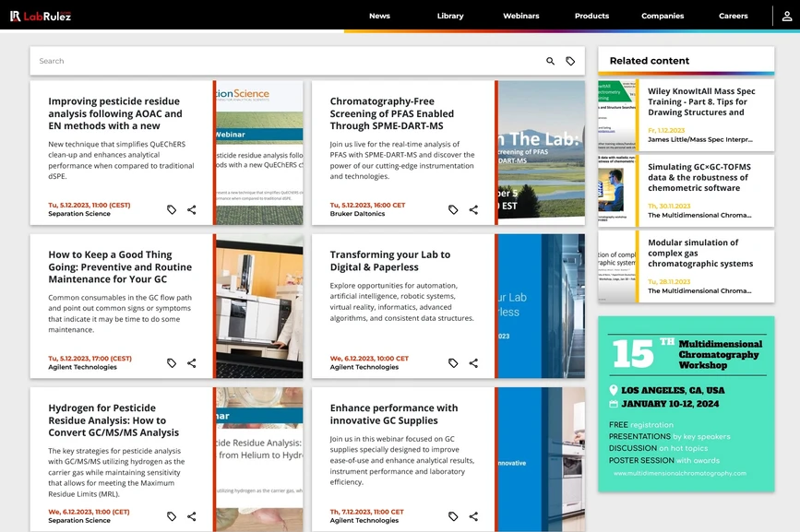
Task: Click date 'Tu, 28.11.2023' in related content
Action: coord(669,282)
